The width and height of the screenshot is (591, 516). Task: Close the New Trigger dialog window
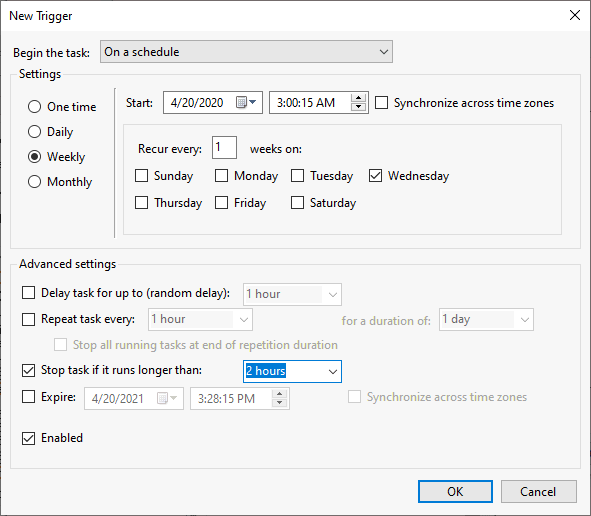[575, 15]
